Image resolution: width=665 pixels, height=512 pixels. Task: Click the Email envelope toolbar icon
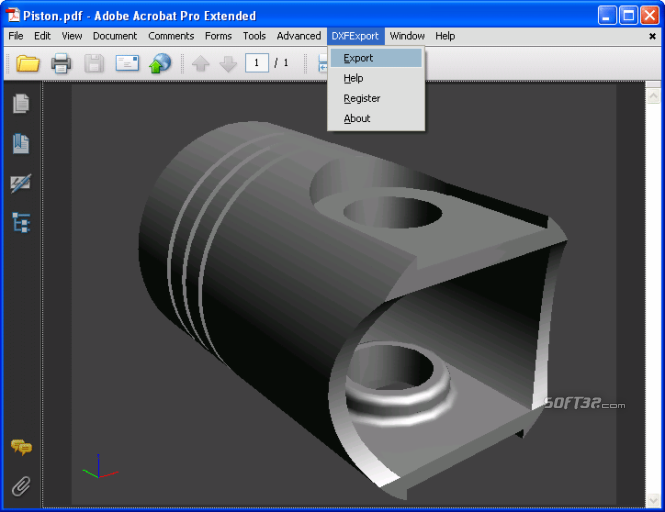127,63
